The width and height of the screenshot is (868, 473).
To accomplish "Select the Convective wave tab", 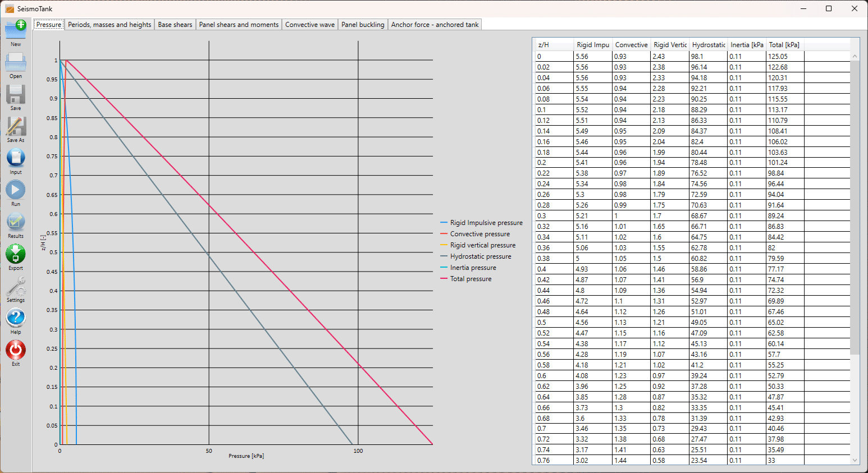I will point(310,25).
